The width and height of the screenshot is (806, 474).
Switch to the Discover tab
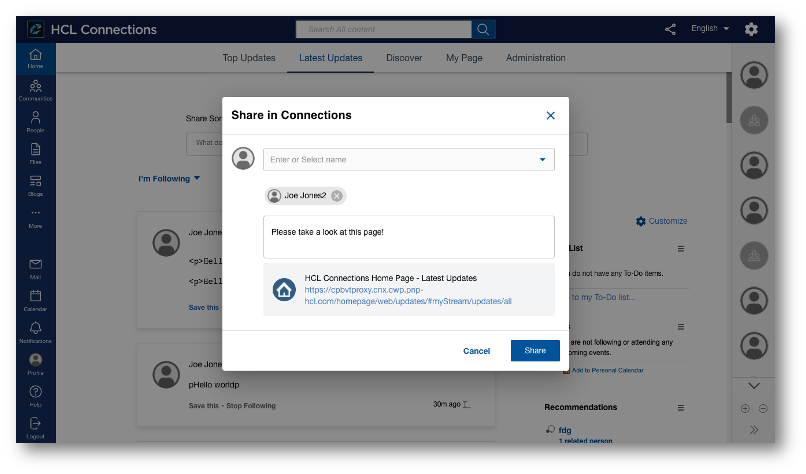(x=404, y=58)
